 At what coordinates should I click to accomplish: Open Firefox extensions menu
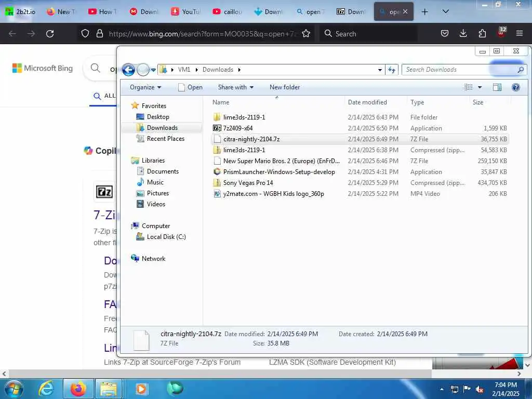coord(482,34)
